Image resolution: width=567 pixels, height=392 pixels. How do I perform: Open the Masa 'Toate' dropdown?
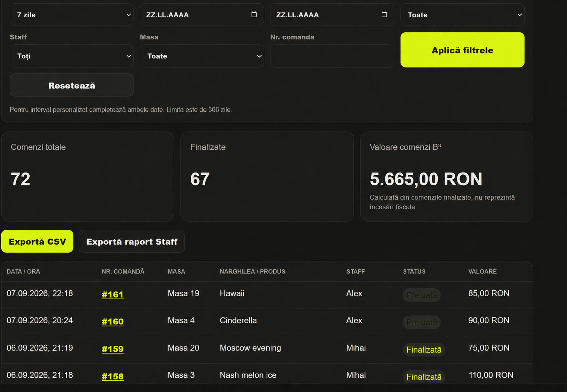pyautogui.click(x=202, y=56)
